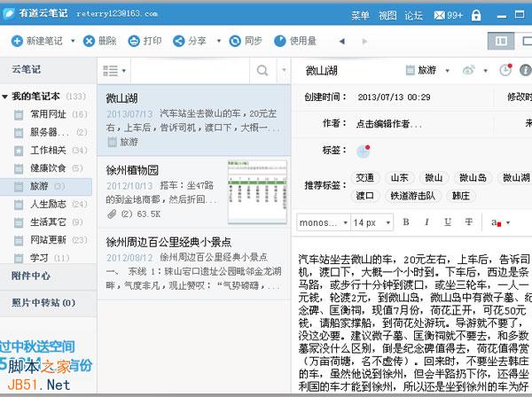Open the search options dropdown arrow
The image size is (532, 397).
[284, 70]
